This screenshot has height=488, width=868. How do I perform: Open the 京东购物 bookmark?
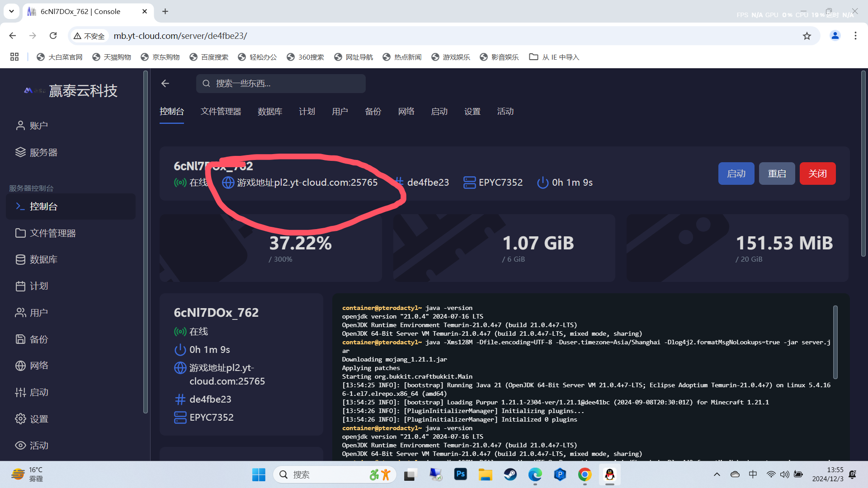click(160, 57)
